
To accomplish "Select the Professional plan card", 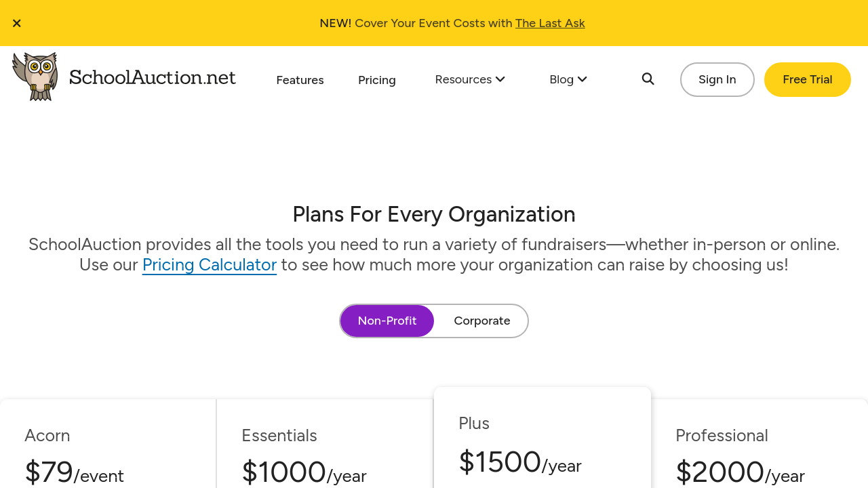I will [x=759, y=447].
